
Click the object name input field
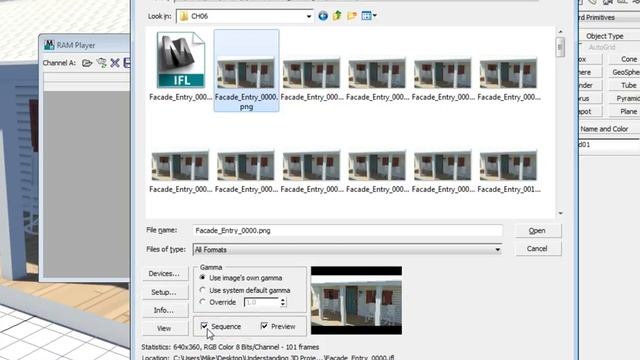pyautogui.click(x=609, y=144)
